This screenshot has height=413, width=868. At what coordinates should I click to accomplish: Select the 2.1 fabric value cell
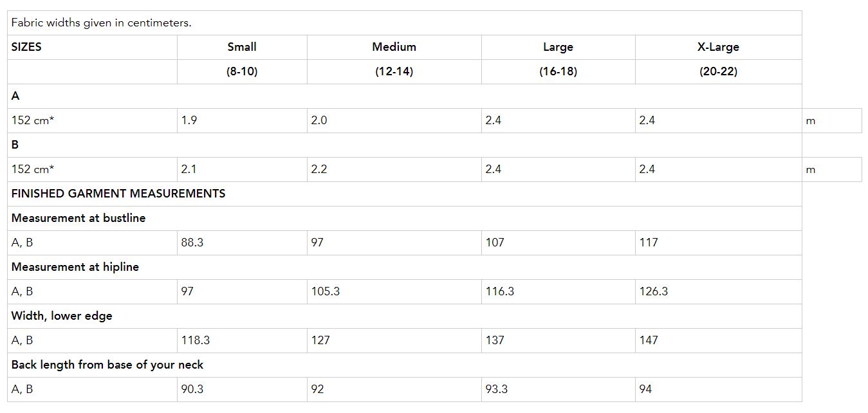[x=189, y=169]
